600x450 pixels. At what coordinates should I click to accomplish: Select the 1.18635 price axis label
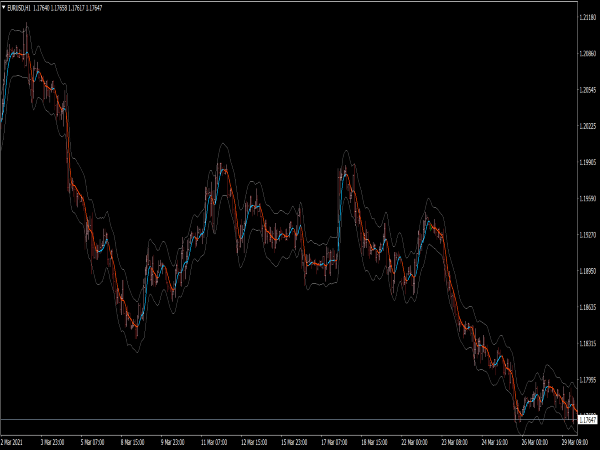click(588, 307)
